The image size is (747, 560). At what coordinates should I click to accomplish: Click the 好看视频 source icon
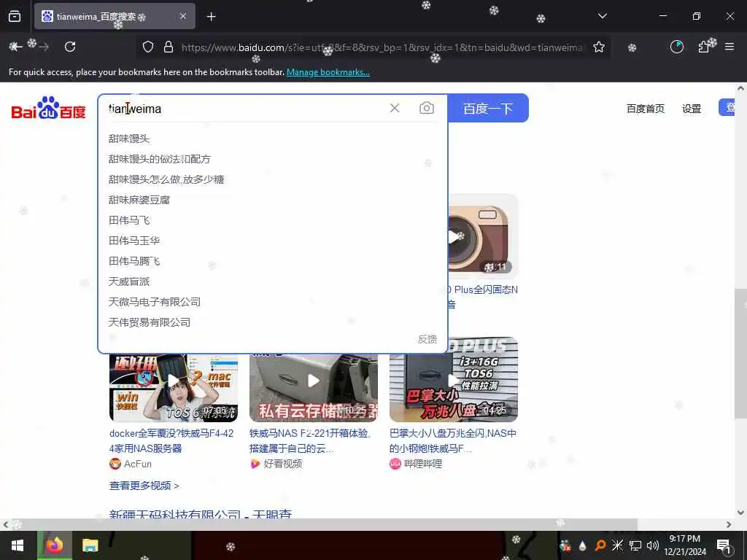(255, 464)
